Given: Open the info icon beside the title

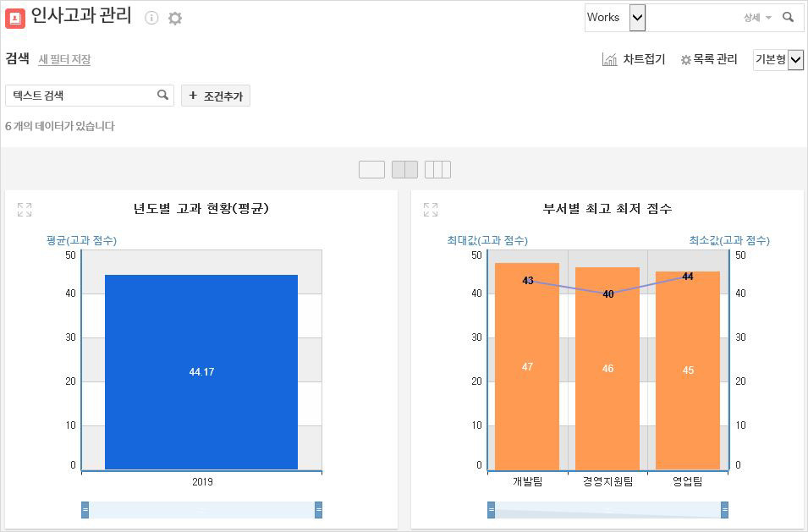Looking at the screenshot, I should [151, 18].
